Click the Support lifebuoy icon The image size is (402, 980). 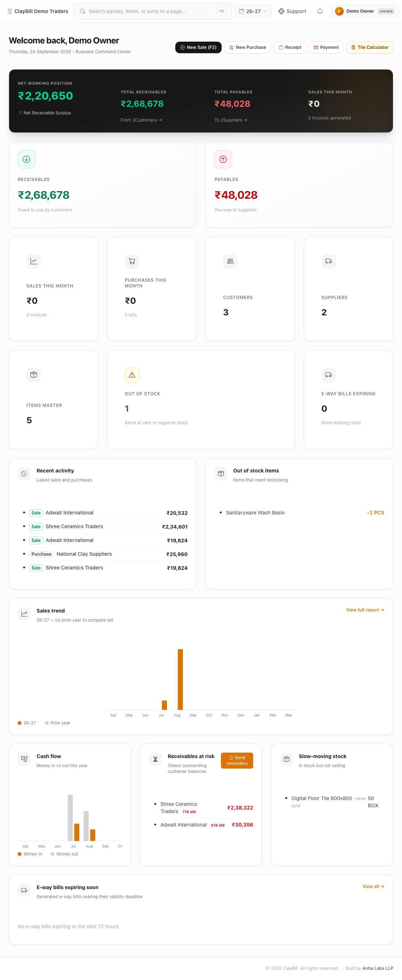coord(281,12)
